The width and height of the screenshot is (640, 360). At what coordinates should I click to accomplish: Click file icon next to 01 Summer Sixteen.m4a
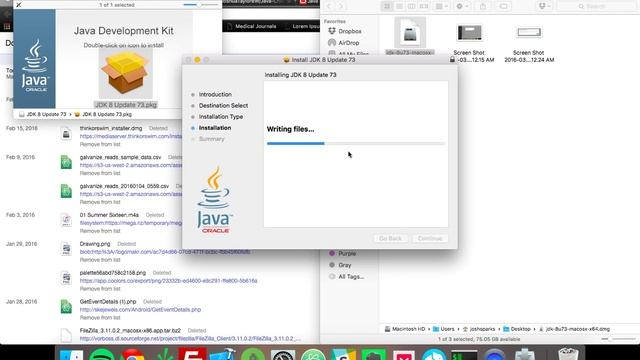66,220
